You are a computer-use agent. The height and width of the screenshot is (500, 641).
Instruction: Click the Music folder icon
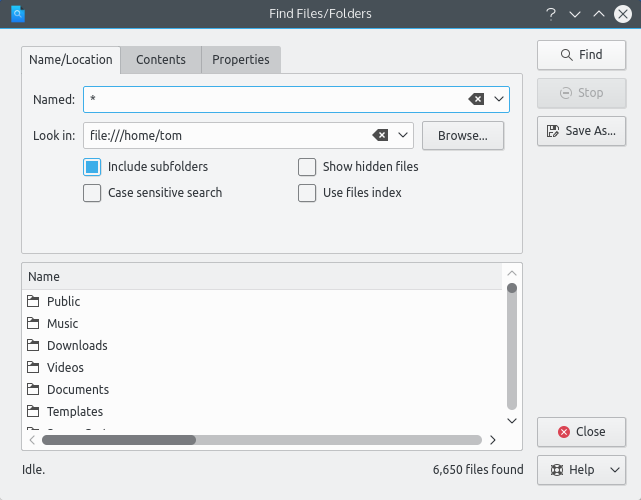pyautogui.click(x=33, y=324)
